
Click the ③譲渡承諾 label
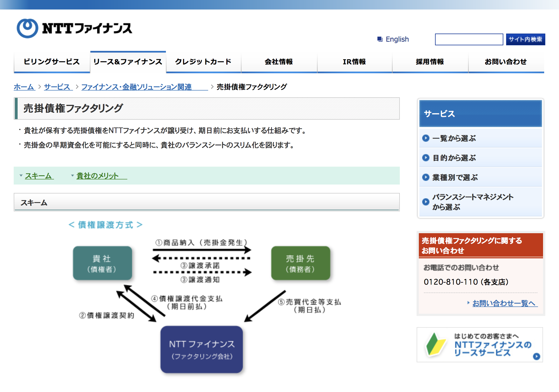point(200,265)
